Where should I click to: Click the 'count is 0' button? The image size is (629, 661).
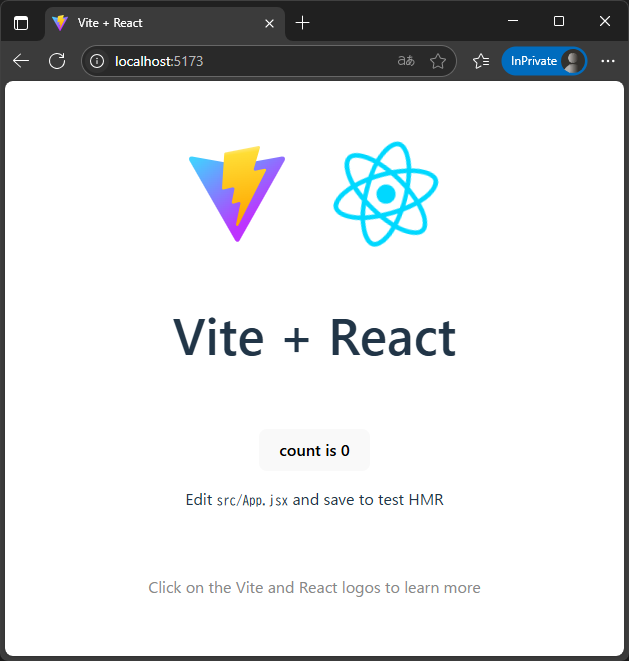point(314,450)
